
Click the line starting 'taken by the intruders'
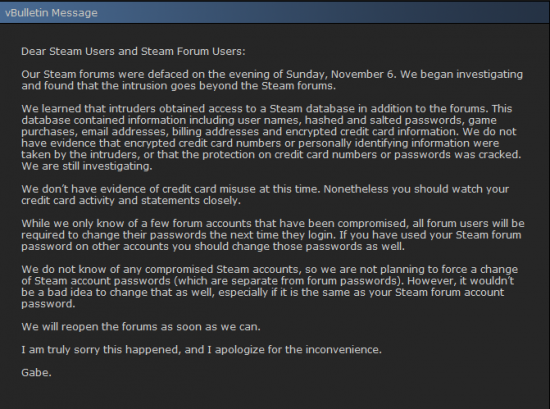271,155
